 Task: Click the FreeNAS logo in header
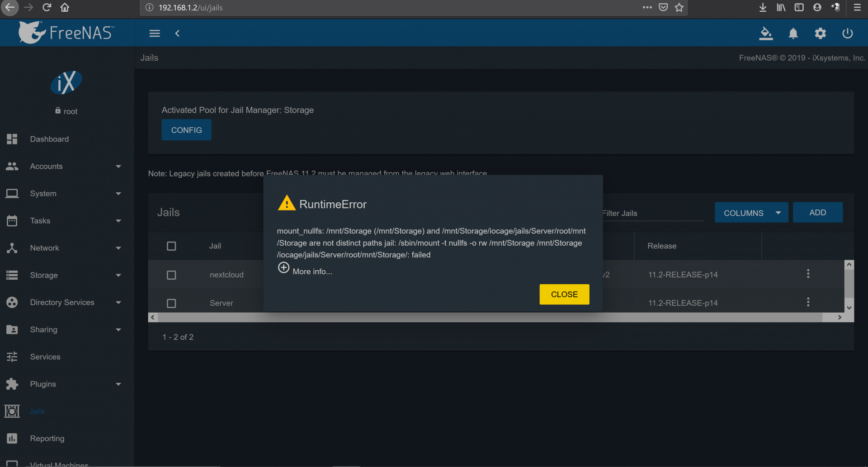pyautogui.click(x=66, y=33)
